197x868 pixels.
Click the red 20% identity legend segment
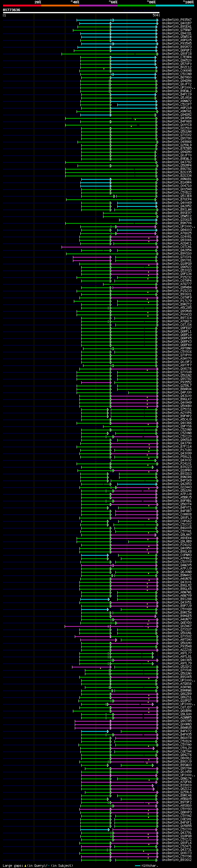pos(22,6)
